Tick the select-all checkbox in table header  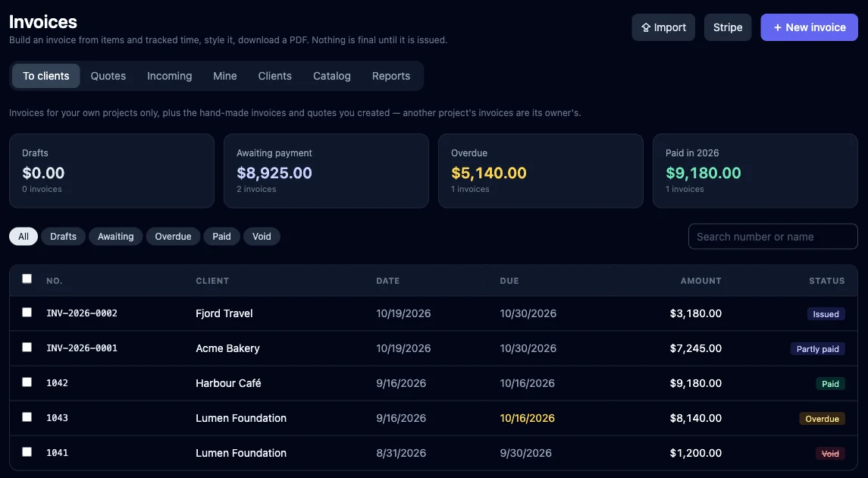coord(27,278)
